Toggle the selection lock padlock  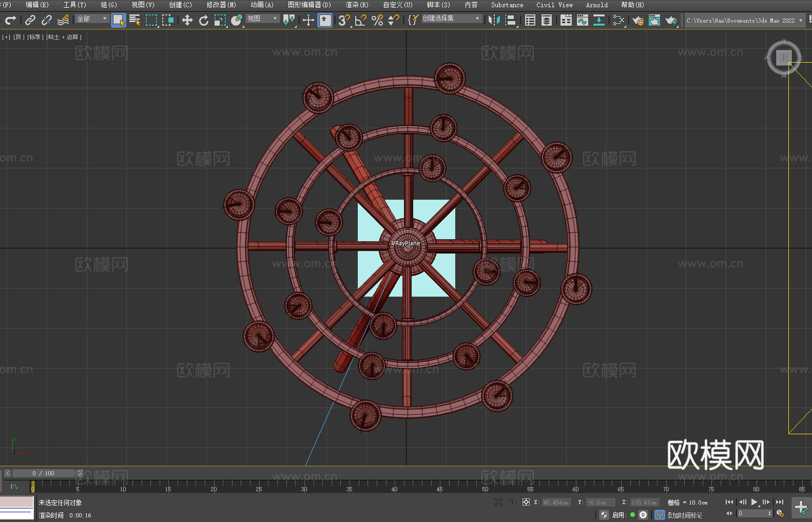click(512, 502)
